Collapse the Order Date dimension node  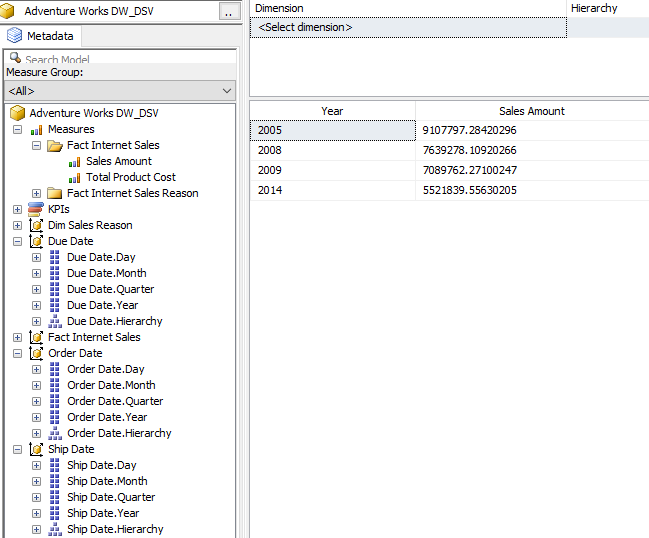pos(17,353)
